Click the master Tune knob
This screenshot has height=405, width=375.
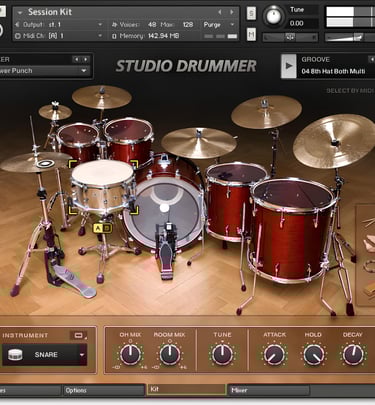[x=273, y=16]
